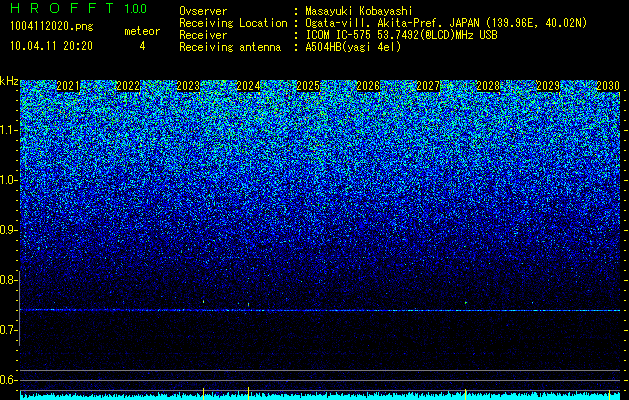
Task: Click the 2027 time label
Action: 428,86
